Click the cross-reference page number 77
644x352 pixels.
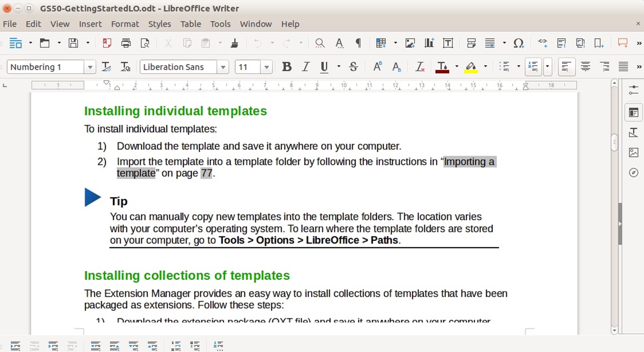[206, 173]
